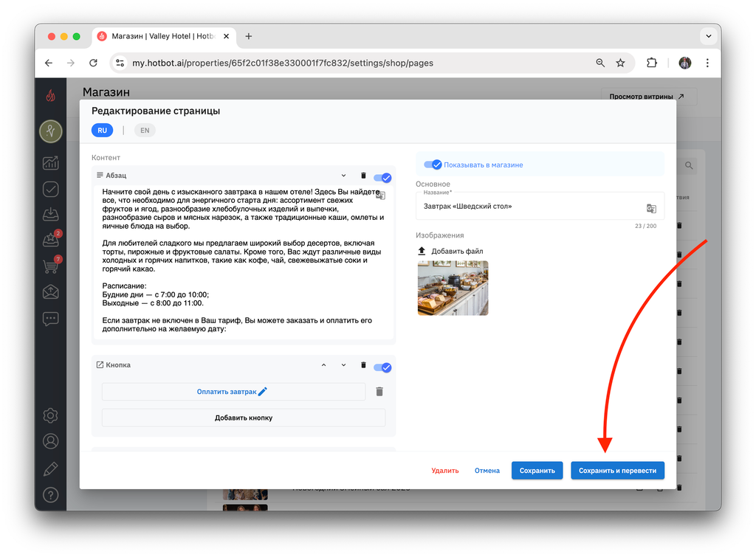Move the Абзац block down with chevron

[x=343, y=176]
